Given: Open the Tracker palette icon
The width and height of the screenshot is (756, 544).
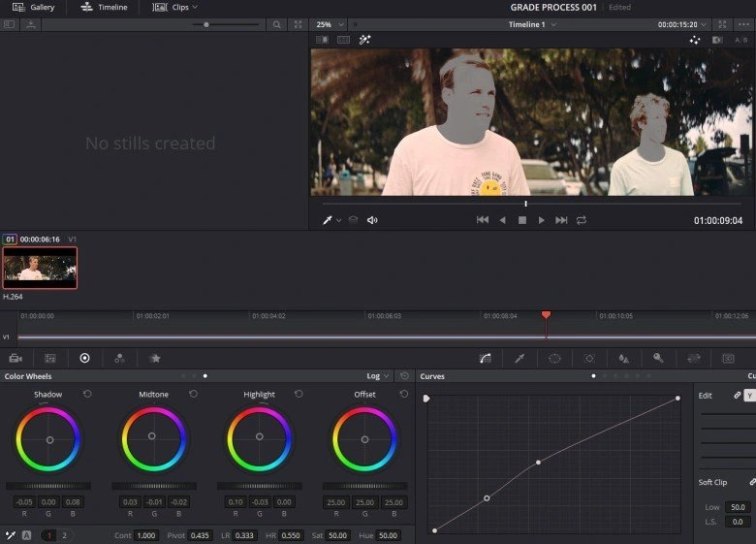Looking at the screenshot, I should [589, 359].
